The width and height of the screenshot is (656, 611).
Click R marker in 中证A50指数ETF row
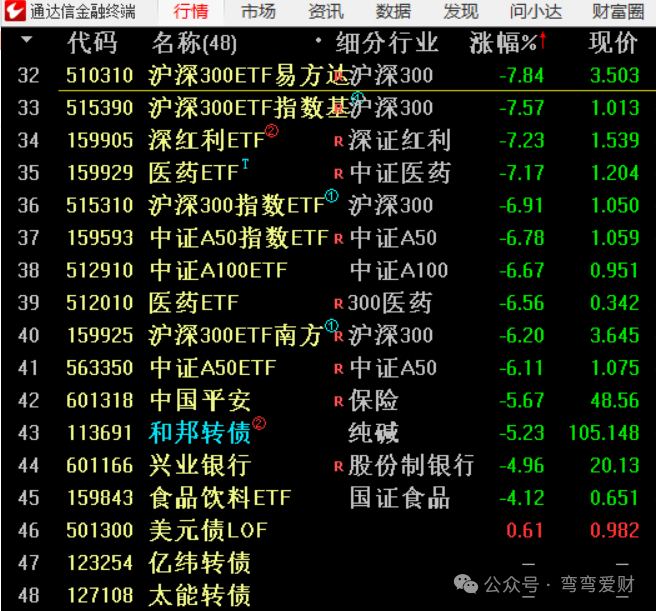[338, 239]
